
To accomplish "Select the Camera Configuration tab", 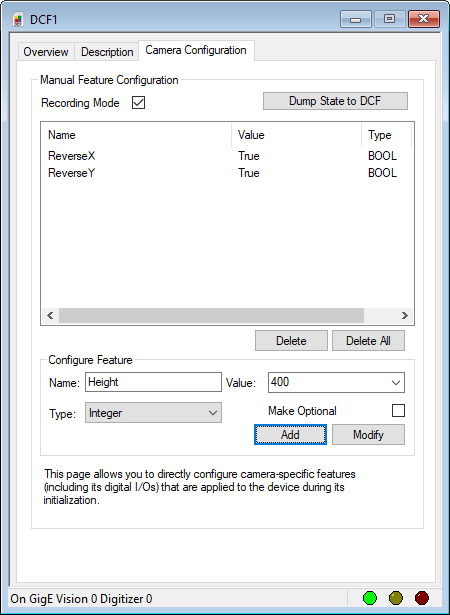I will click(196, 50).
